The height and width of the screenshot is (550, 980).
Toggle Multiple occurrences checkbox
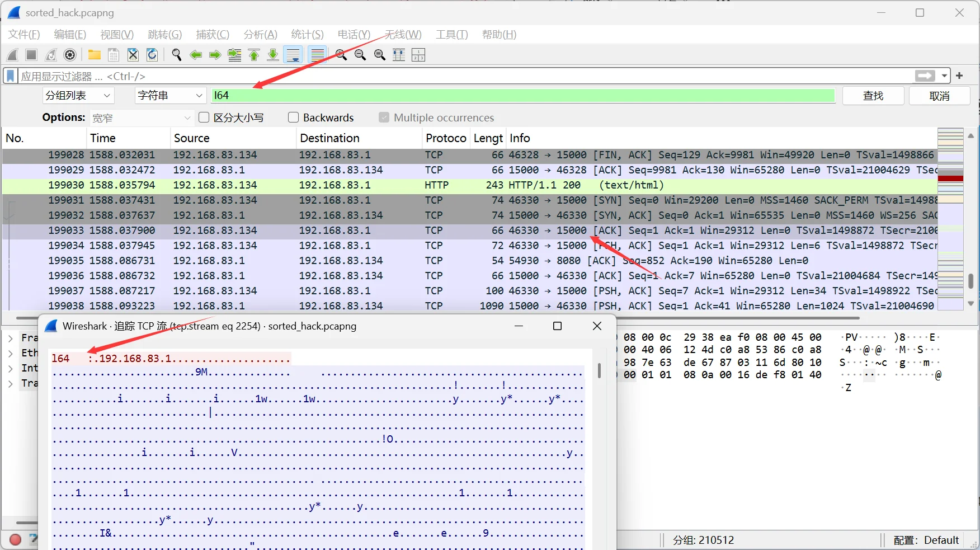384,117
